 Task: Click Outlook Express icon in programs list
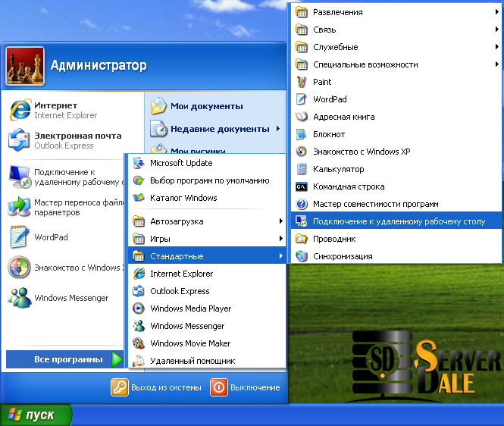point(139,291)
